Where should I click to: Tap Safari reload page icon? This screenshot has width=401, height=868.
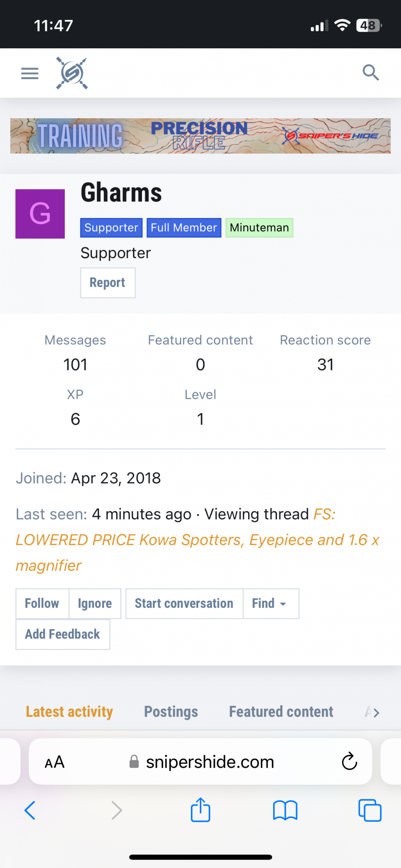pos(349,762)
